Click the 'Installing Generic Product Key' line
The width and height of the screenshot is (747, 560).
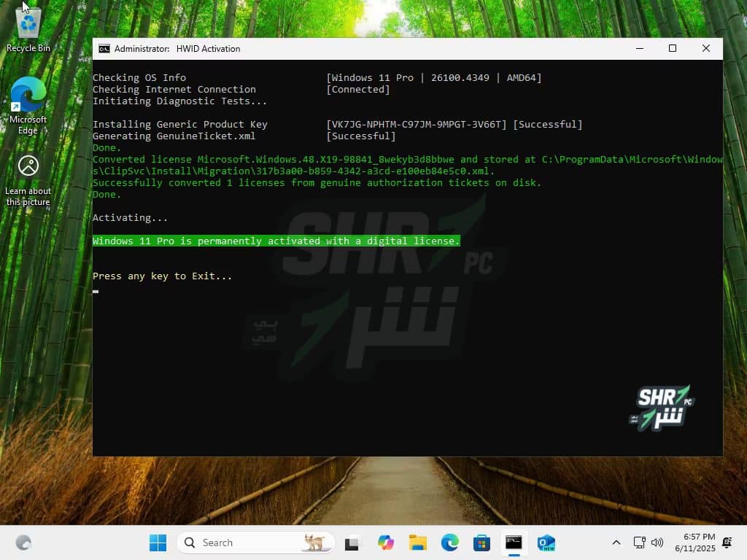(180, 124)
